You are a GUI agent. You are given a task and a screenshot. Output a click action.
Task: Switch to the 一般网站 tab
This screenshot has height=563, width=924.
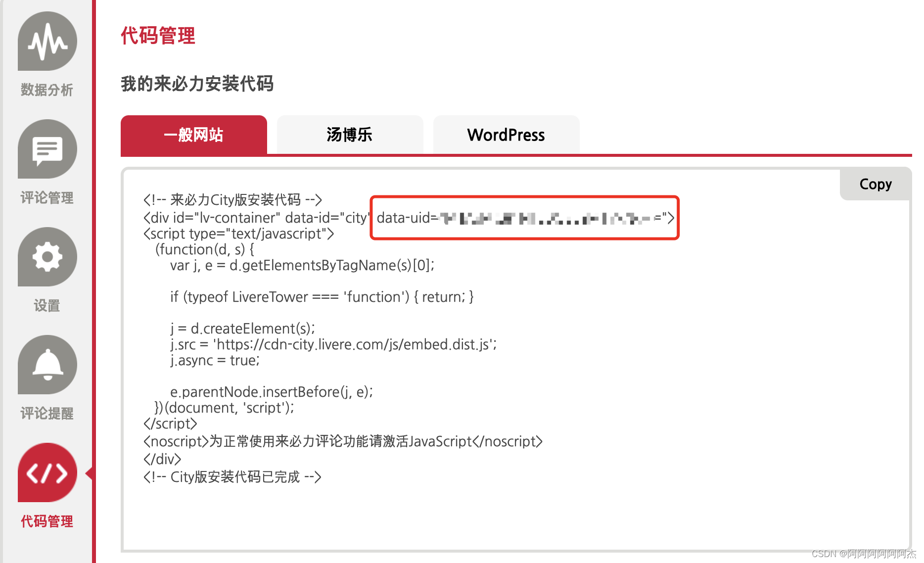pyautogui.click(x=194, y=135)
